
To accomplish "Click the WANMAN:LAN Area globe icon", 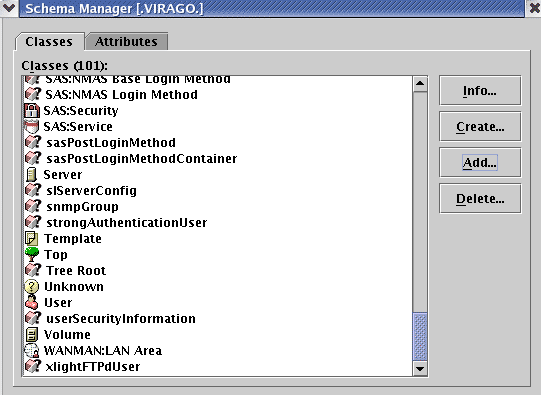I will click(x=32, y=350).
